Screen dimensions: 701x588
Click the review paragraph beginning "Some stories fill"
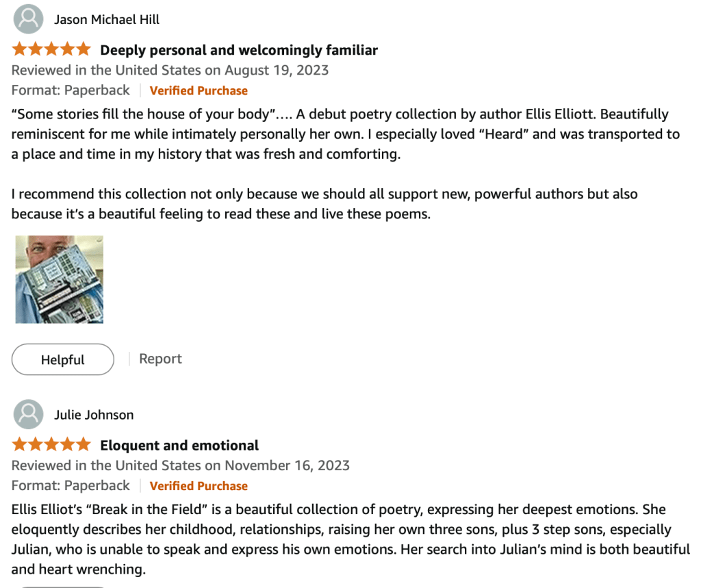click(x=342, y=133)
